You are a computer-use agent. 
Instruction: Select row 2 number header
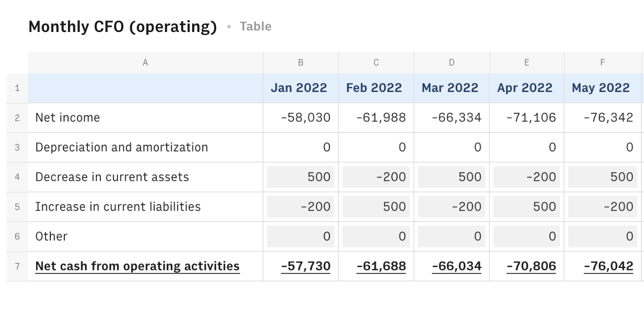click(17, 117)
